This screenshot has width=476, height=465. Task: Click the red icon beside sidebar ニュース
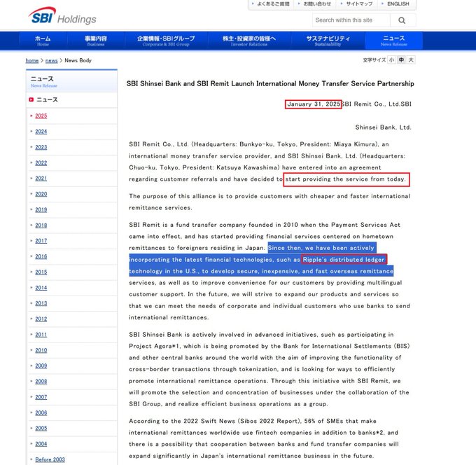click(31, 99)
